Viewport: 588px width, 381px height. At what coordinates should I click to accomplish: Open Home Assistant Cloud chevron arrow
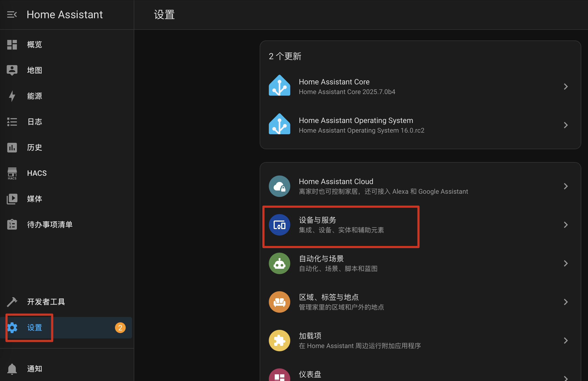pyautogui.click(x=566, y=186)
